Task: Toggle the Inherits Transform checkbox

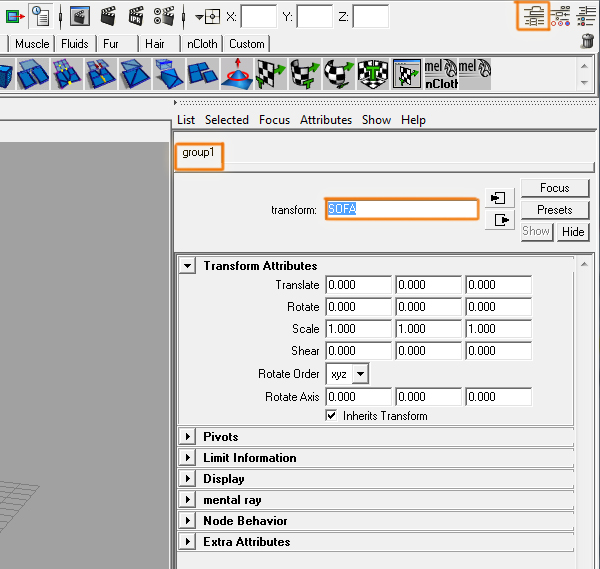Action: 332,416
